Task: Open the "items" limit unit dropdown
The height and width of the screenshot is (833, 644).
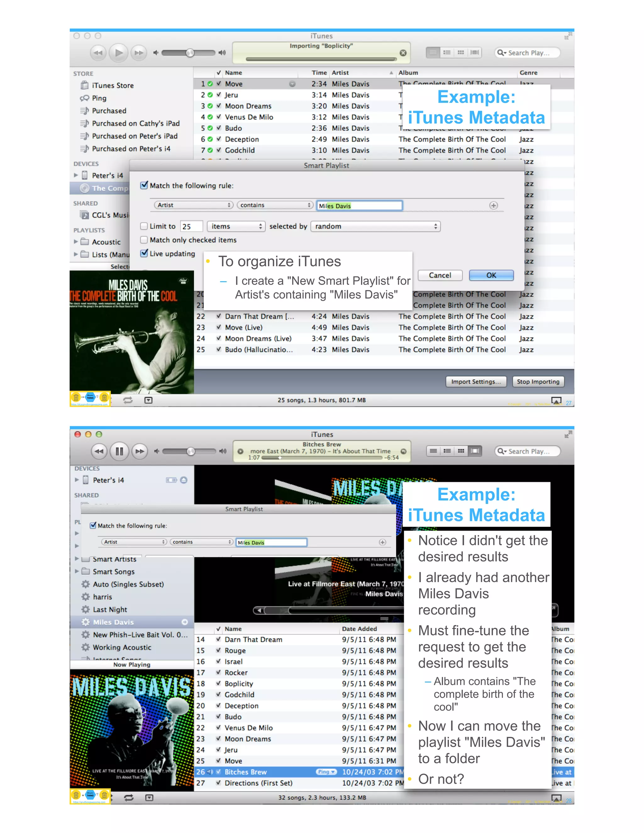Action: tap(236, 227)
